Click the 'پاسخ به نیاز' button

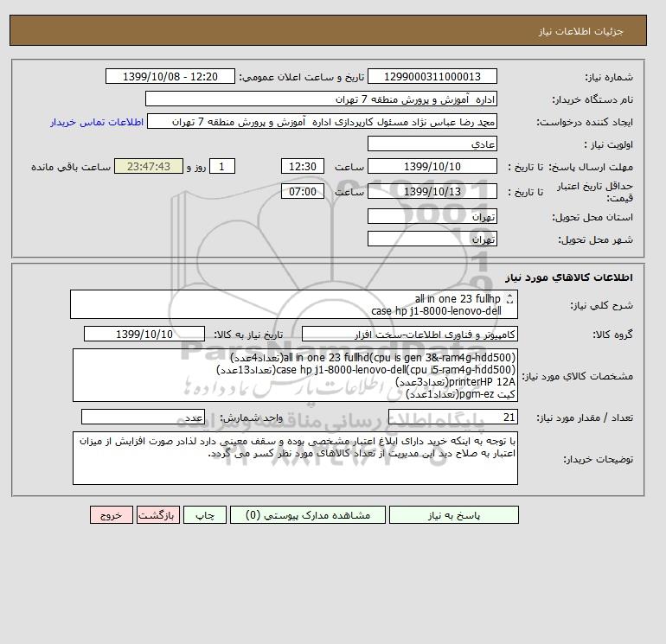coord(453,515)
